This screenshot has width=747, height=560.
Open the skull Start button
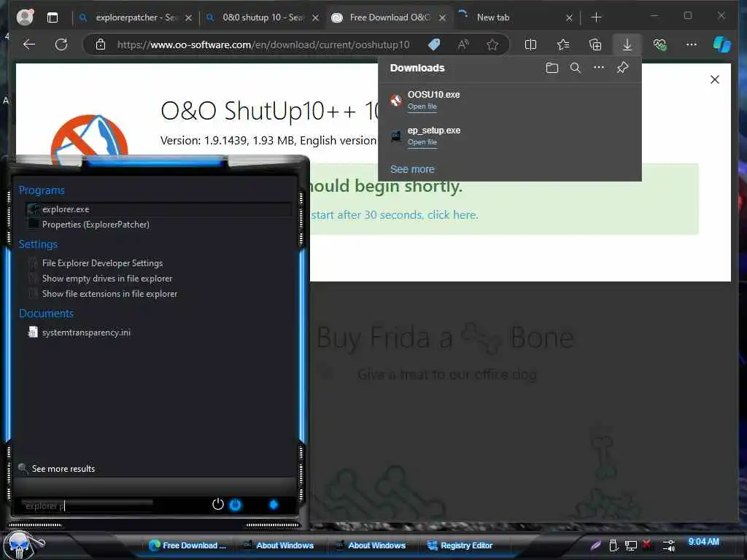coord(20,545)
